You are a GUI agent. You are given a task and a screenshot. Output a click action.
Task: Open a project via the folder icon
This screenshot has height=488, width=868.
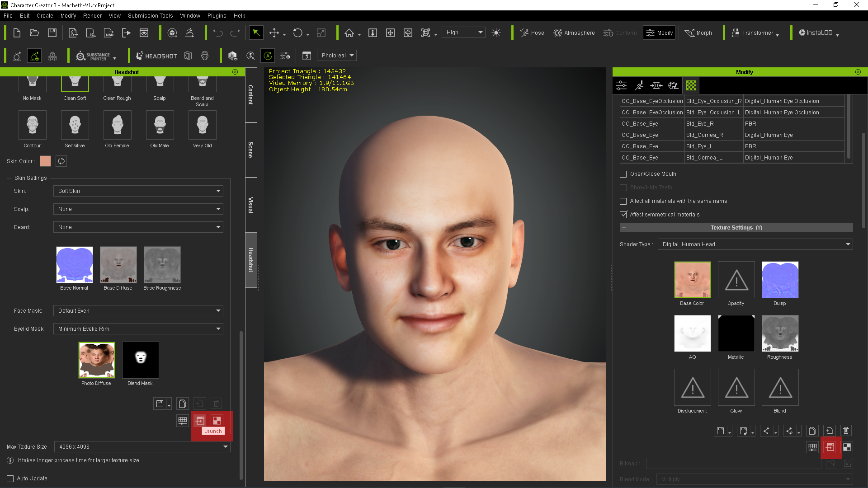34,33
